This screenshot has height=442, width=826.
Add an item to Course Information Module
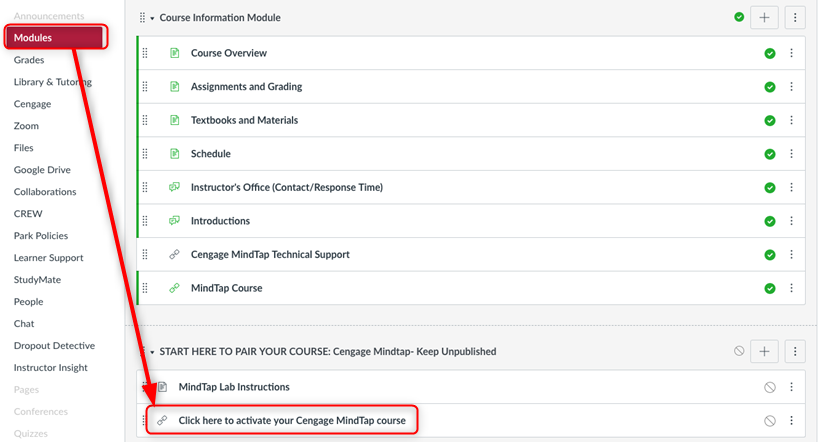[764, 17]
